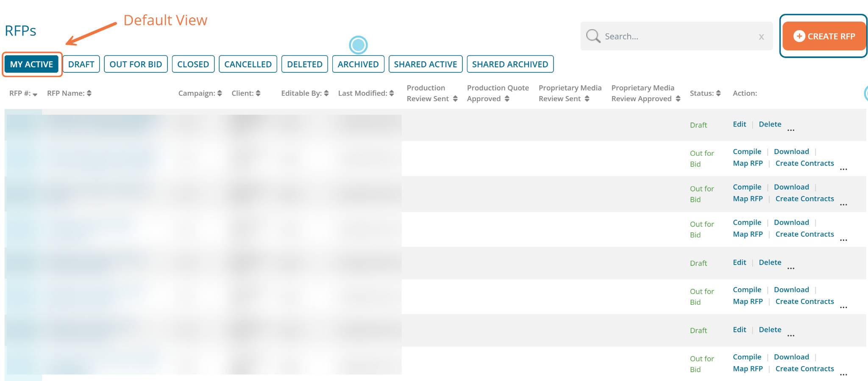
Task: Clear the search field with the x
Action: (x=761, y=37)
